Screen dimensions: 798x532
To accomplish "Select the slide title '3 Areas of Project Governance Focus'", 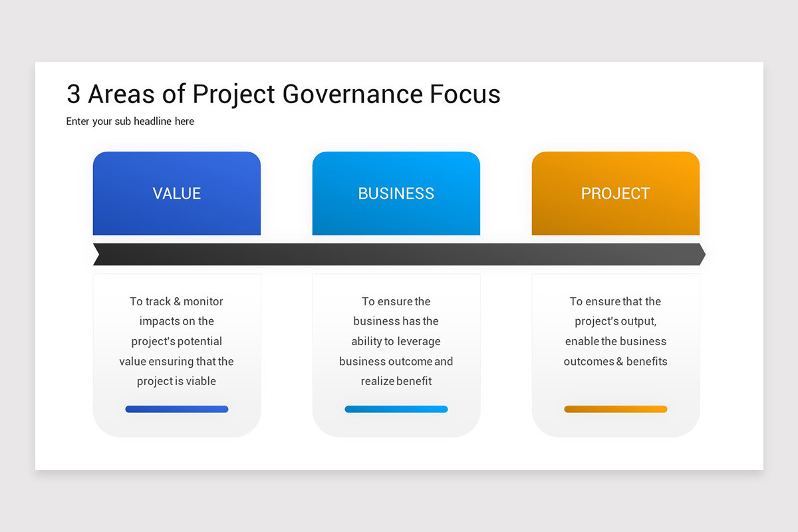I will point(283,94).
